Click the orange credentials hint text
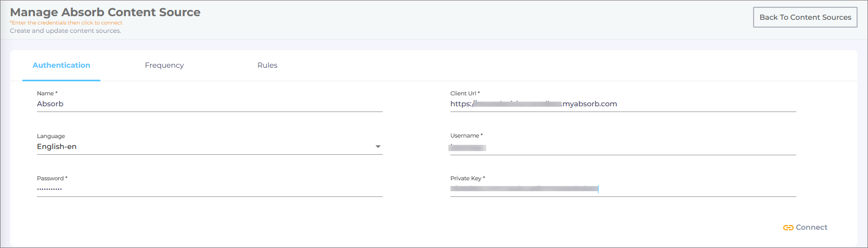Screen dimensions: 868x248 [67, 23]
